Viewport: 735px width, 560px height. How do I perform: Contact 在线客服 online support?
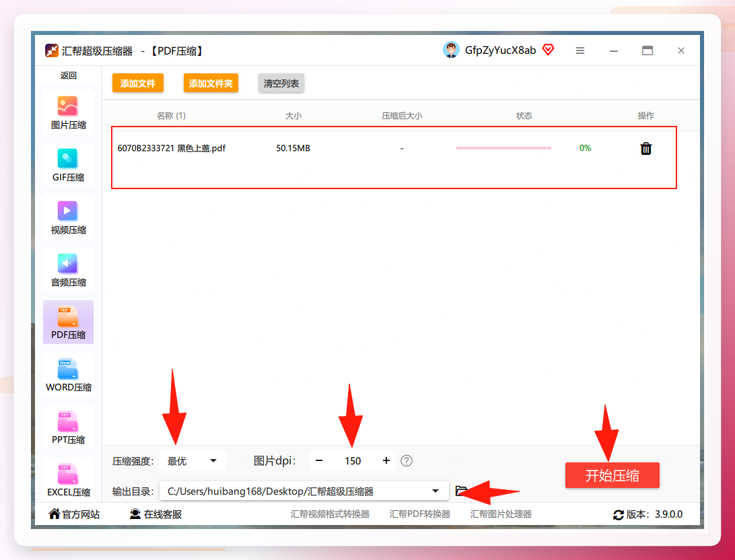(x=155, y=514)
